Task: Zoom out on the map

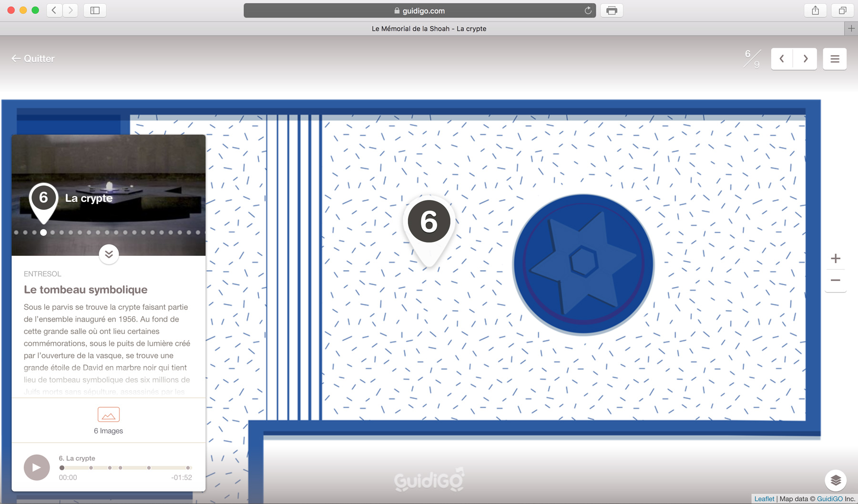Action: click(x=835, y=281)
